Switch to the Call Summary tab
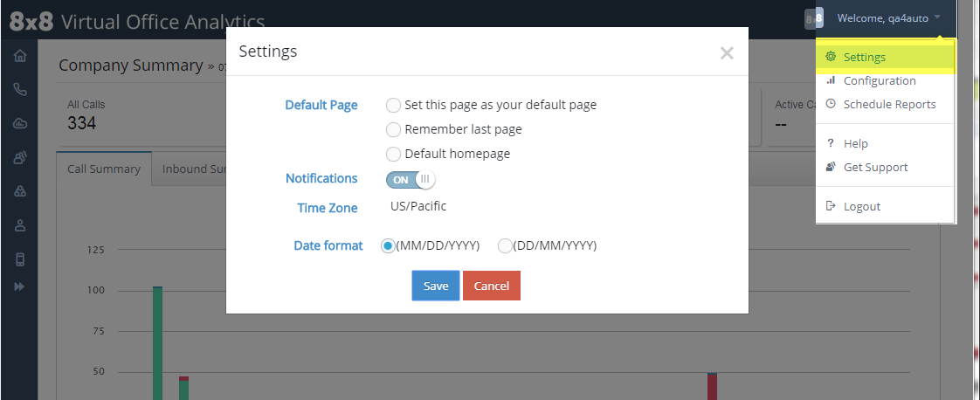Viewport: 980px width, 400px height. 104,169
